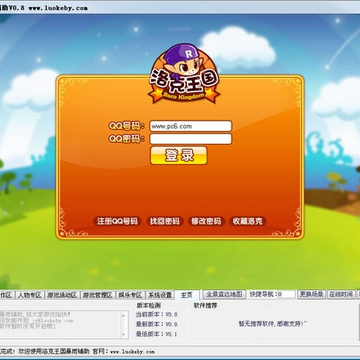
Task: Click the 最低版本 V0.1 version text
Action: pyautogui.click(x=156, y=334)
